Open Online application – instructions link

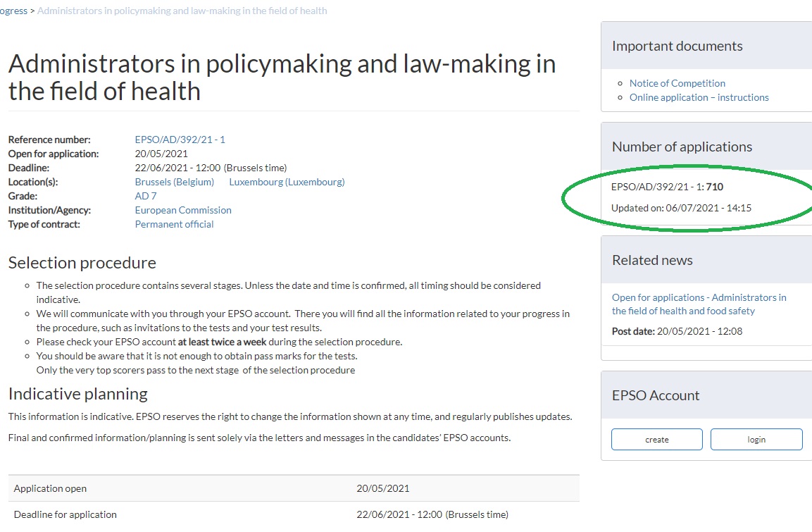[x=699, y=97]
